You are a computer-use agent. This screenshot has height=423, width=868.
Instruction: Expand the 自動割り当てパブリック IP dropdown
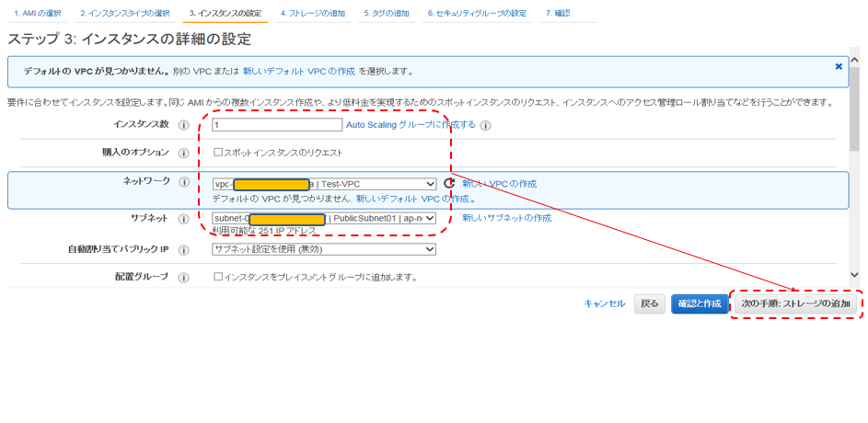pos(324,249)
